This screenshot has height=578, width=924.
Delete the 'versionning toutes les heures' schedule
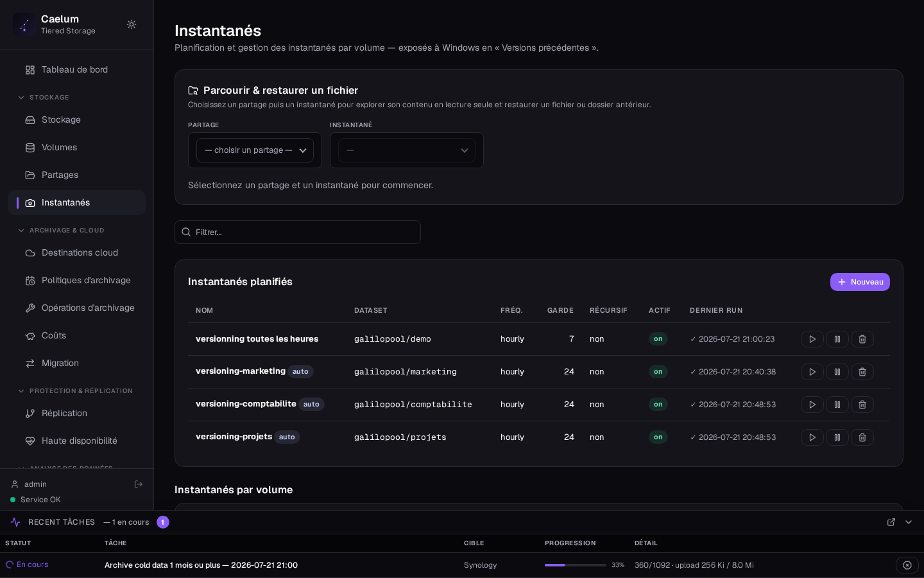(x=862, y=339)
